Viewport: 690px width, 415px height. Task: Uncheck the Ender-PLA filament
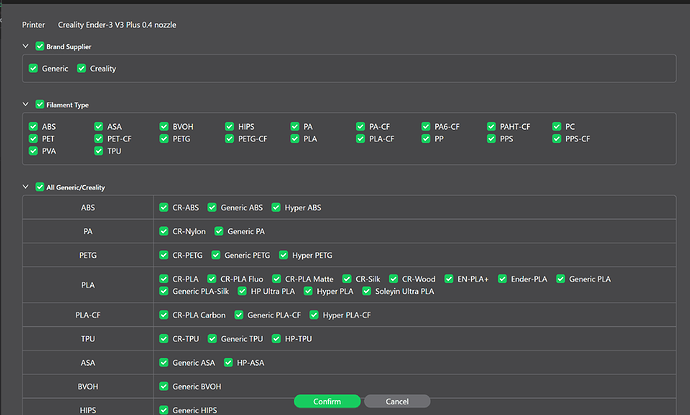pyautogui.click(x=502, y=279)
